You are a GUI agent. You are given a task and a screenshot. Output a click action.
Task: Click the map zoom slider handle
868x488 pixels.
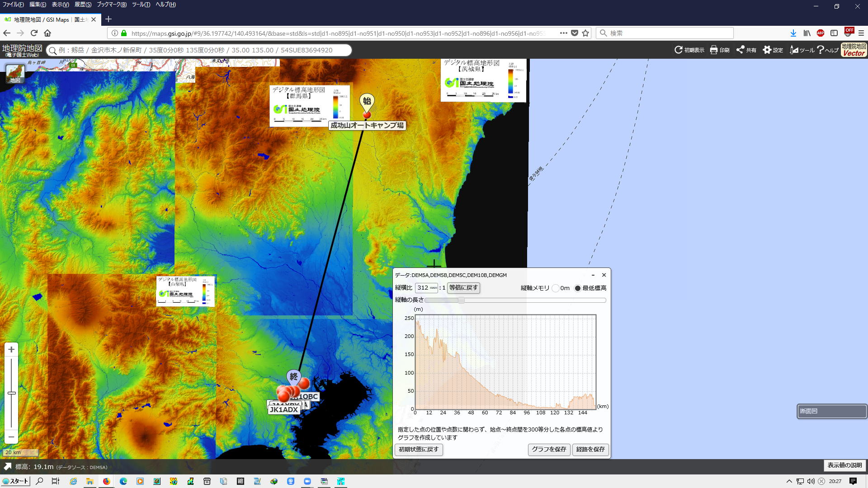tap(11, 393)
